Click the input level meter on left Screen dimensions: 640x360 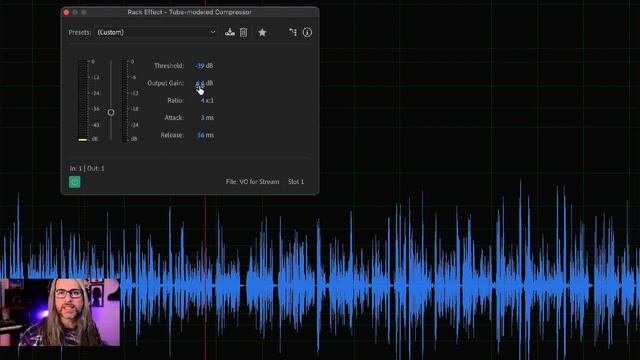[83, 100]
